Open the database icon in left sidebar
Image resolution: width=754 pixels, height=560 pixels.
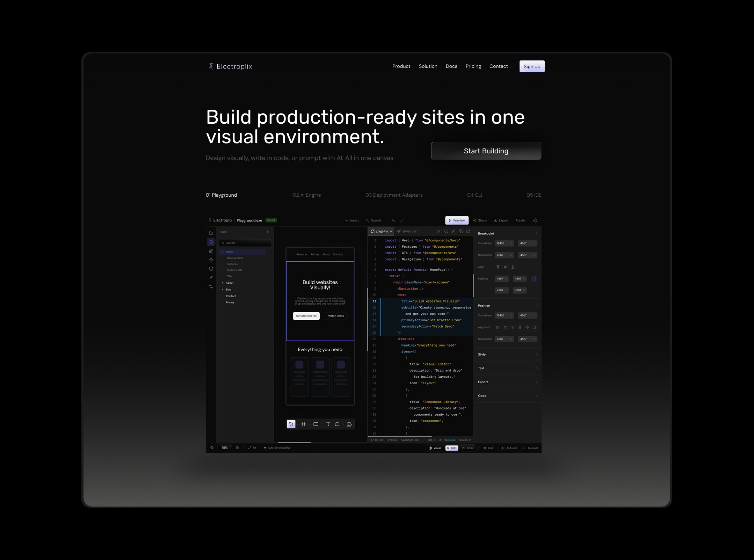(x=211, y=269)
